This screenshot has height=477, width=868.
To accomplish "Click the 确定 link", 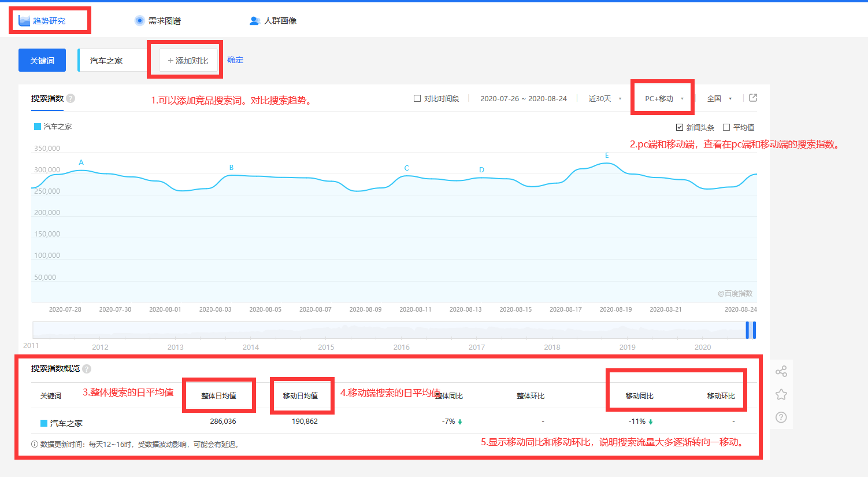I will [x=235, y=60].
